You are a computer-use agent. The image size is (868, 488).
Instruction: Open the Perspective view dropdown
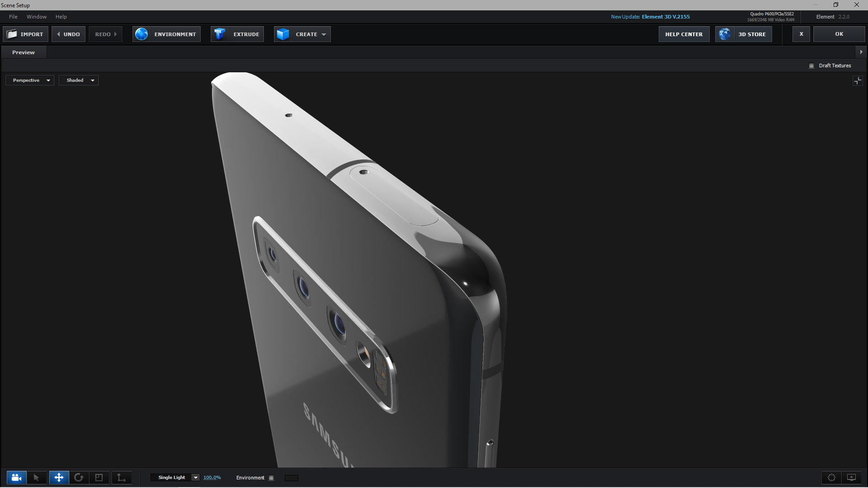(30, 80)
